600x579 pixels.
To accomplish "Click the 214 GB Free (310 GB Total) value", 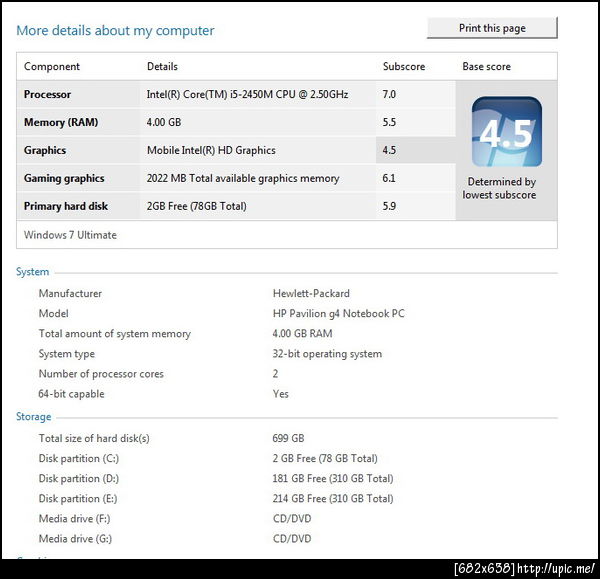I will 333,499.
